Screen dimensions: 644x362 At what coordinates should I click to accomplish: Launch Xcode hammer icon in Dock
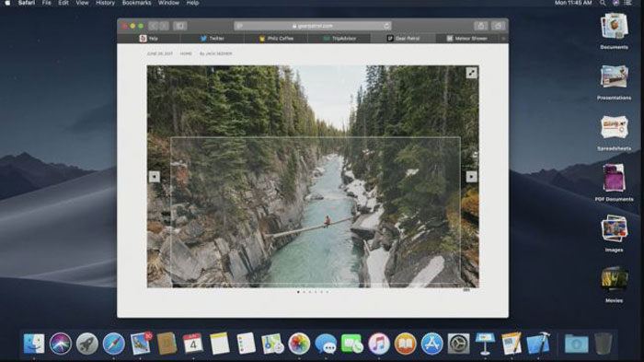coord(538,344)
